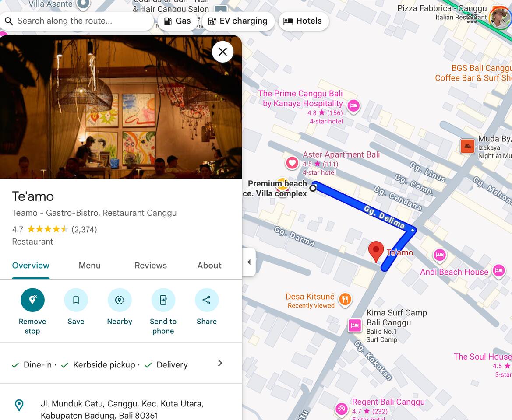Collapse the side panel with arrow
The width and height of the screenshot is (512, 420).
[x=249, y=262]
